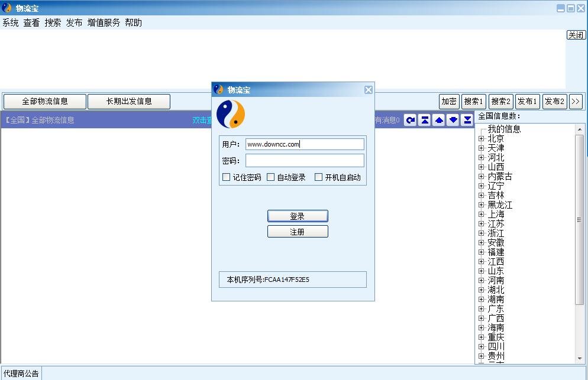
Task: Select 福建 in the province tree
Action: pyautogui.click(x=496, y=252)
